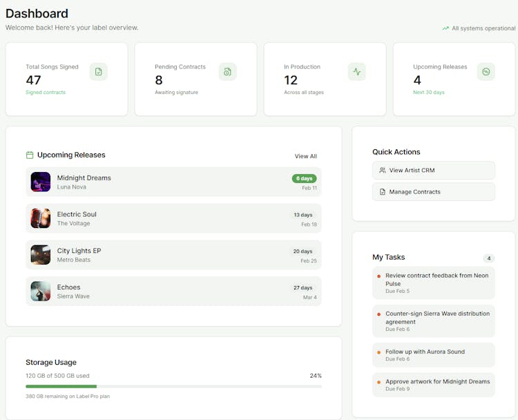Open the City Lights EP release row
518x420 pixels.
tap(173, 255)
